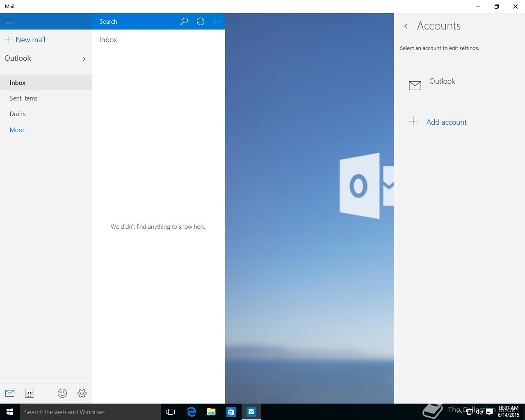Open the Drafts folder
This screenshot has width=525, height=420.
click(46, 114)
